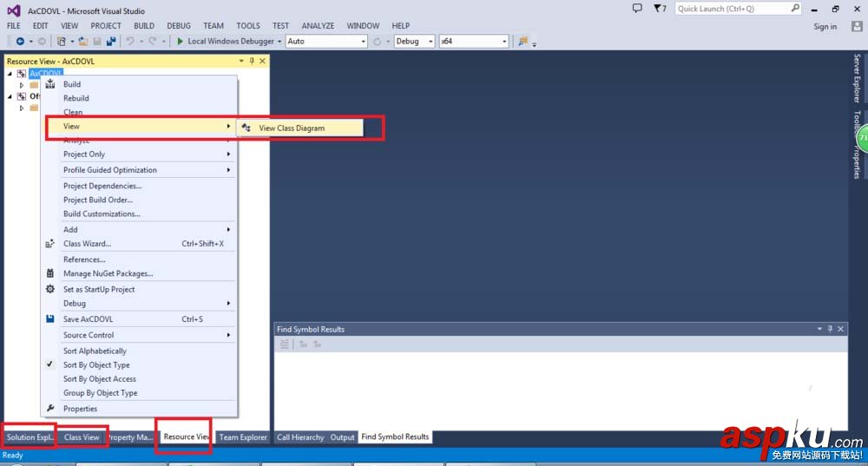Click the Redo toolbar icon
This screenshot has width=868, height=466.
[152, 42]
